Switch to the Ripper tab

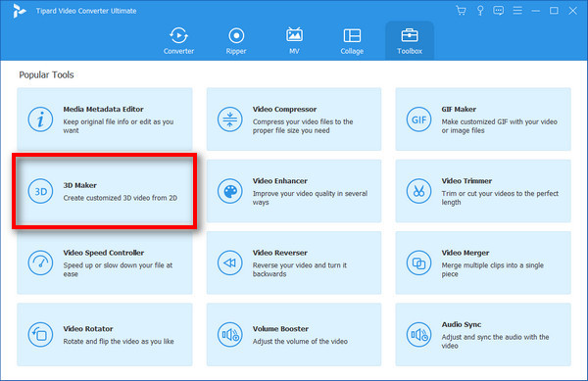click(236, 41)
